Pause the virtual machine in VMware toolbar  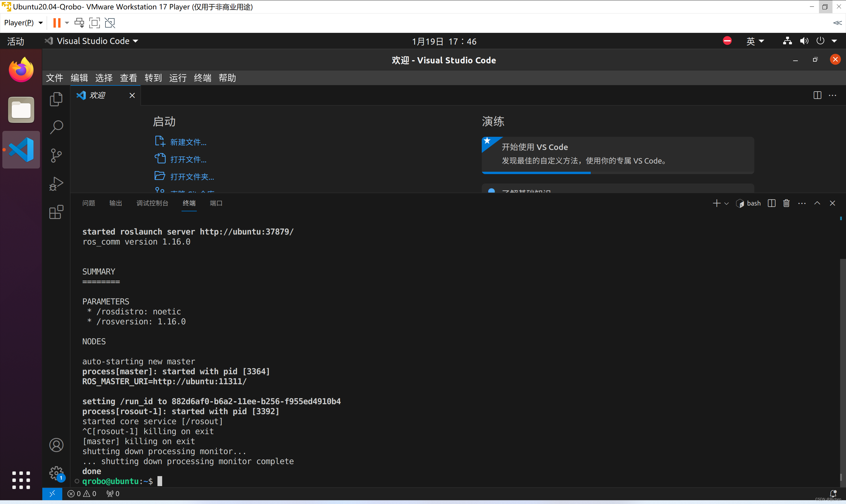[57, 23]
